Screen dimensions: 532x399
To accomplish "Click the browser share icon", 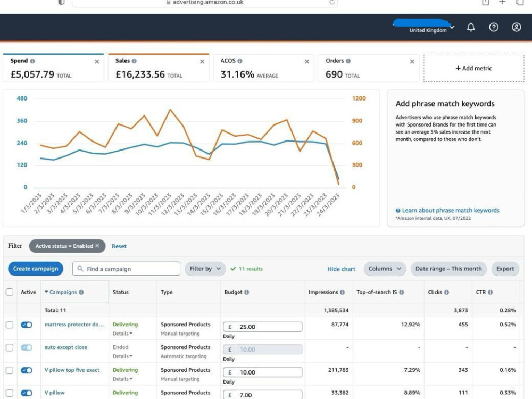I will coord(486,2).
